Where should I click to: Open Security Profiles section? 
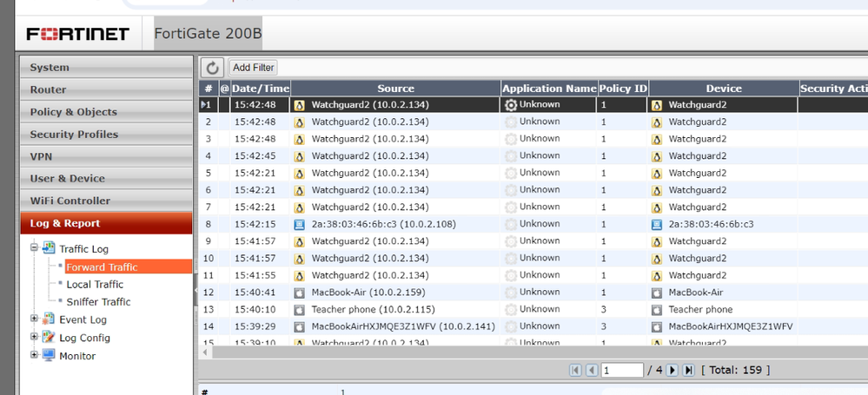[x=106, y=134]
